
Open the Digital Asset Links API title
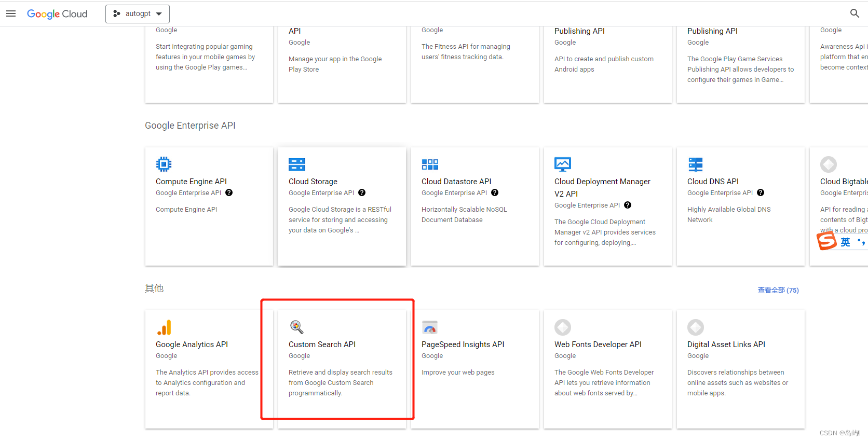pos(726,344)
